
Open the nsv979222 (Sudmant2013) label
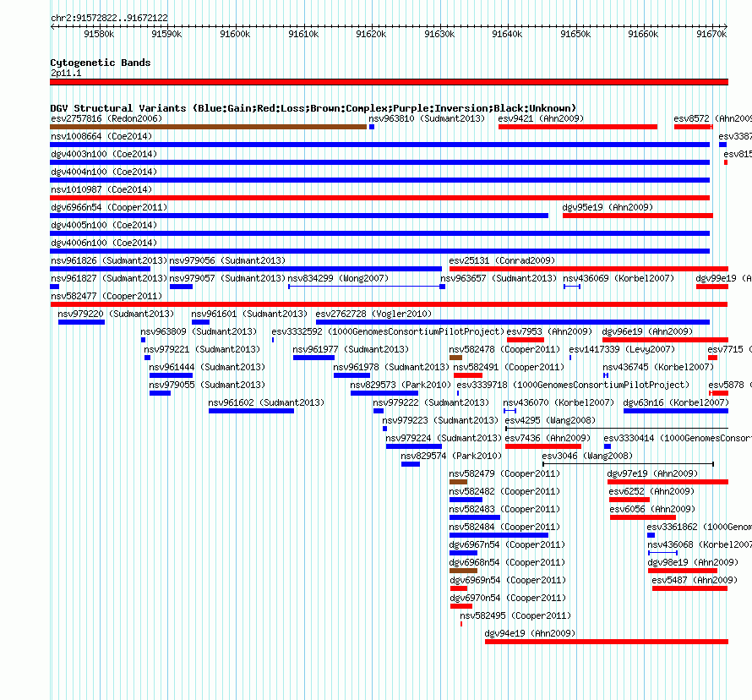(x=431, y=402)
